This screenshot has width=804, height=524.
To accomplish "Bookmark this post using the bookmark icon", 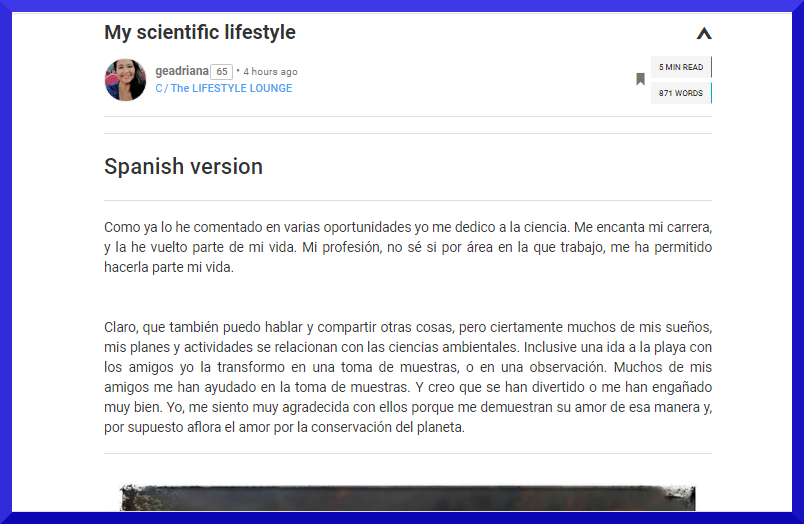I will [x=640, y=79].
